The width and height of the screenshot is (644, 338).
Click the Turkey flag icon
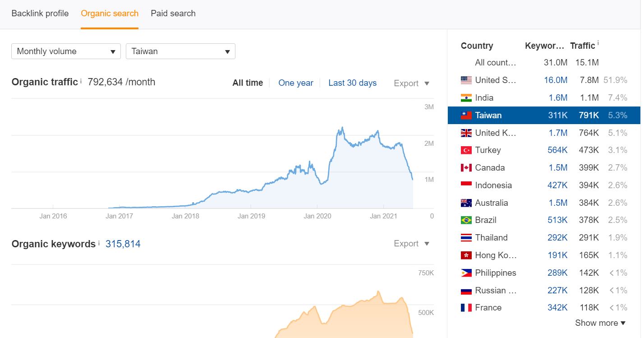466,150
